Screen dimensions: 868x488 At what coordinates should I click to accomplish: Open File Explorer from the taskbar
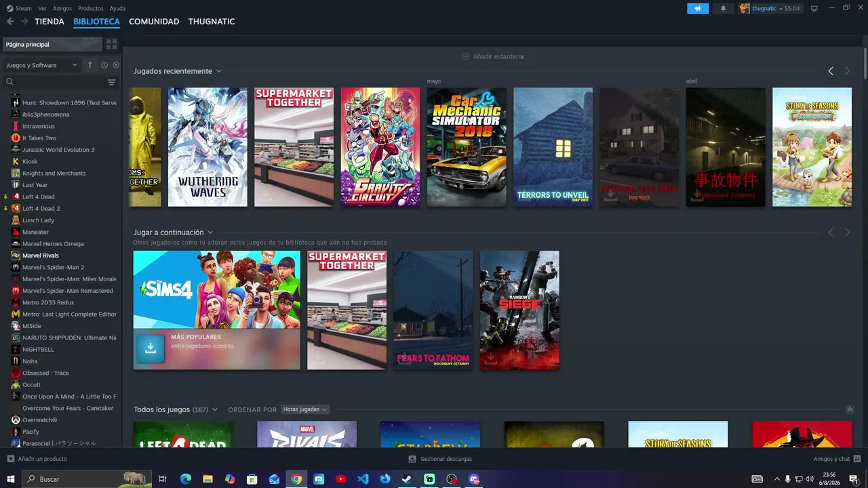pyautogui.click(x=208, y=479)
